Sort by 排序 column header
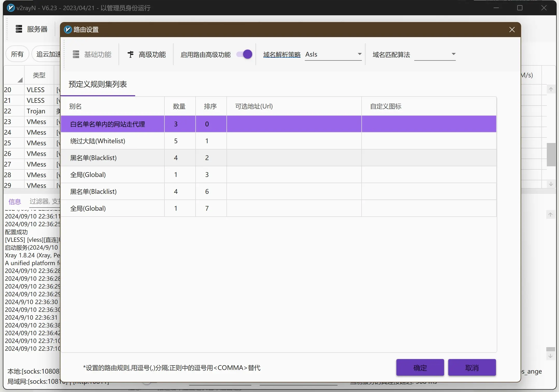559x392 pixels. pyautogui.click(x=211, y=106)
